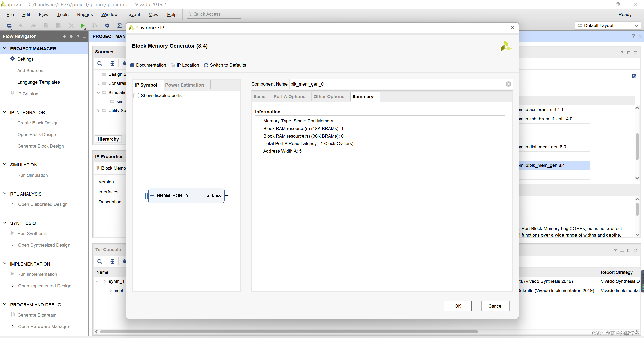Click the Sigma reports toolbar icon
The image size is (644, 338).
(x=120, y=26)
